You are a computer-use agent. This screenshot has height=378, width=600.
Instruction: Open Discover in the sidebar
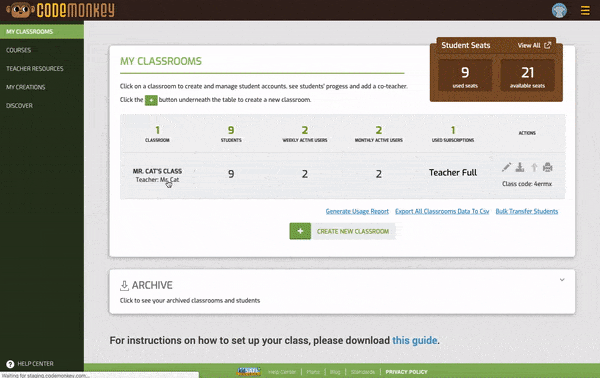[19, 106]
